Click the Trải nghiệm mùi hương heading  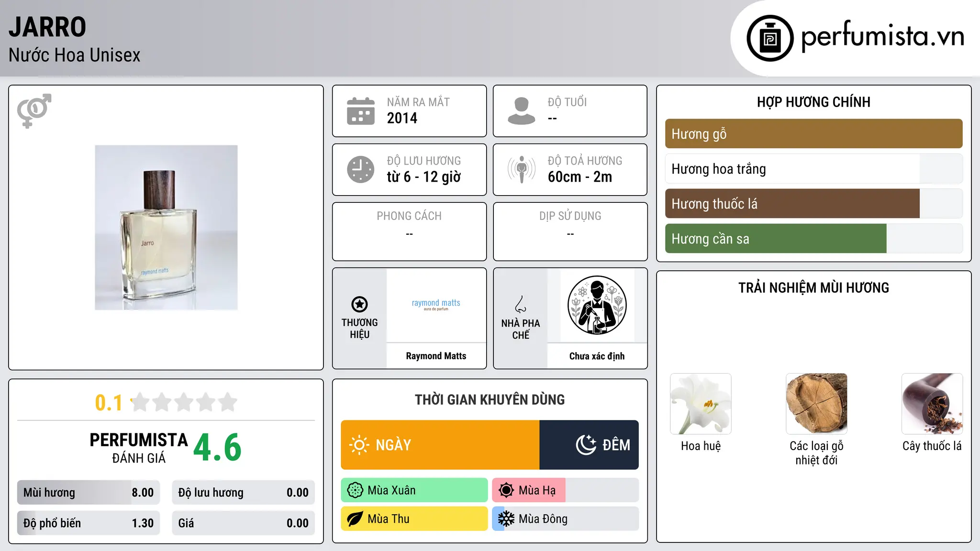point(813,287)
